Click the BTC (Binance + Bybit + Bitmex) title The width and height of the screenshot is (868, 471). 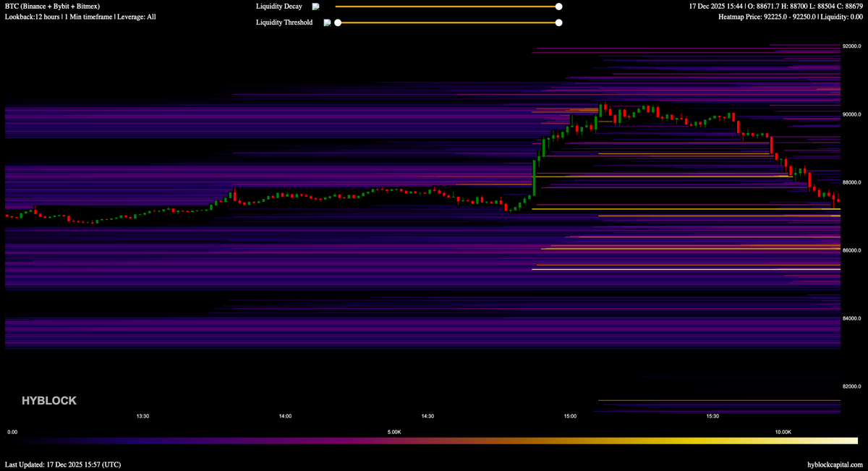tap(52, 7)
